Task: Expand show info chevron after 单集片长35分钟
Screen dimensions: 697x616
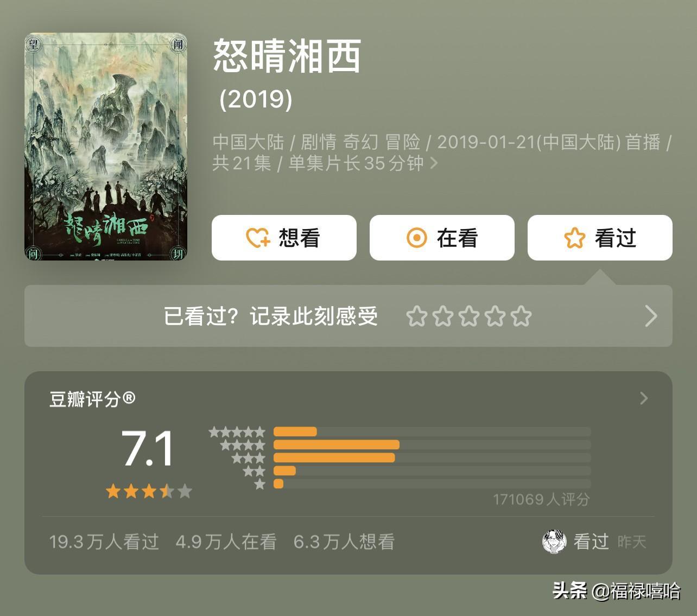Action: [434, 163]
